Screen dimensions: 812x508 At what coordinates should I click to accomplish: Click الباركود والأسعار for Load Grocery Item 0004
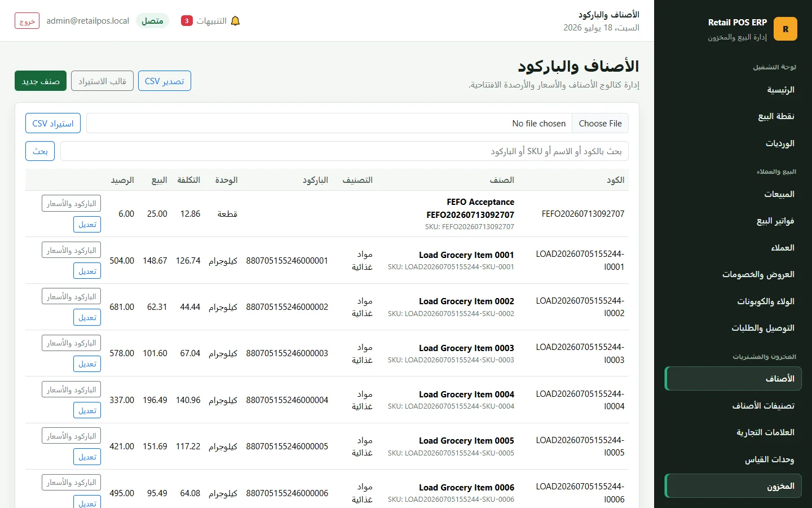(71, 389)
